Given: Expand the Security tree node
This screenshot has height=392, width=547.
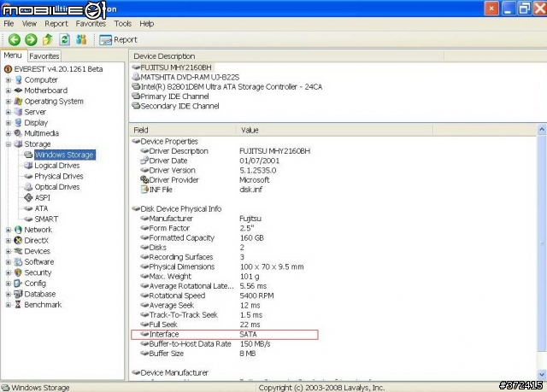Looking at the screenshot, I should [x=9, y=272].
